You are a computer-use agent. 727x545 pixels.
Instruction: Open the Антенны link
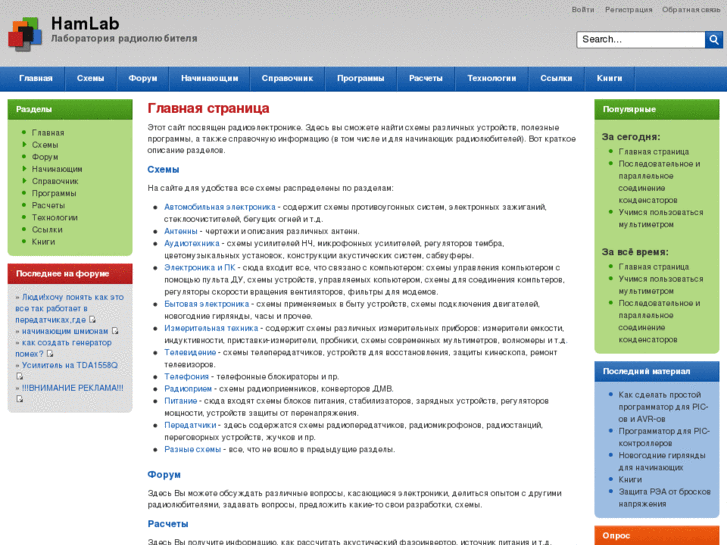click(x=181, y=231)
